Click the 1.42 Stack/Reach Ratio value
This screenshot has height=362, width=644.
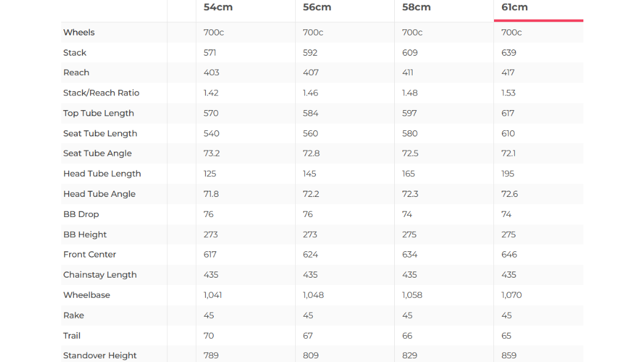point(211,93)
